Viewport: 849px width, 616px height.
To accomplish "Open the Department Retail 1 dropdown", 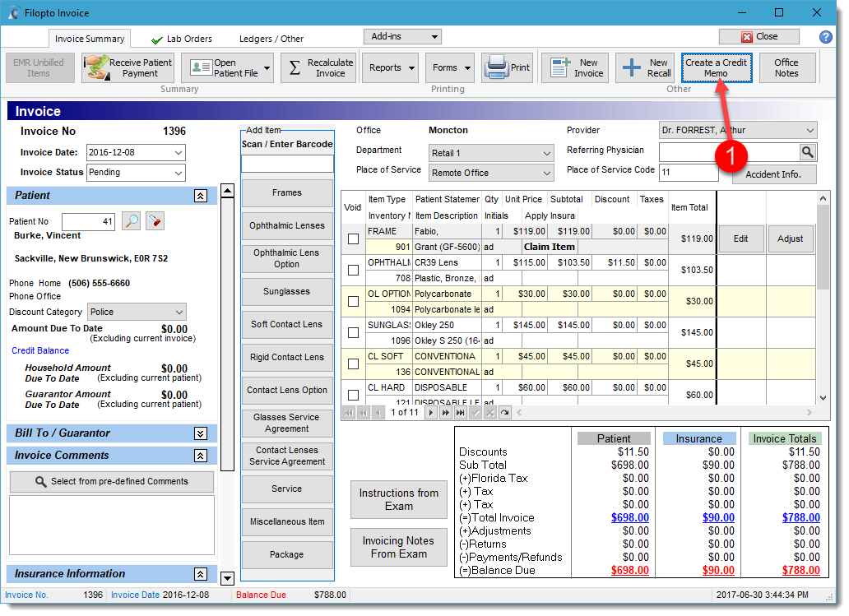I will click(x=547, y=153).
